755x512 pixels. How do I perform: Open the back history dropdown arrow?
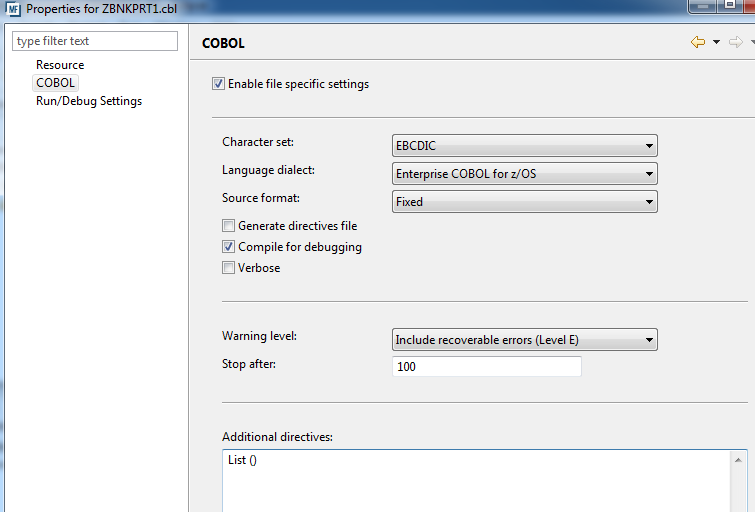pos(716,42)
